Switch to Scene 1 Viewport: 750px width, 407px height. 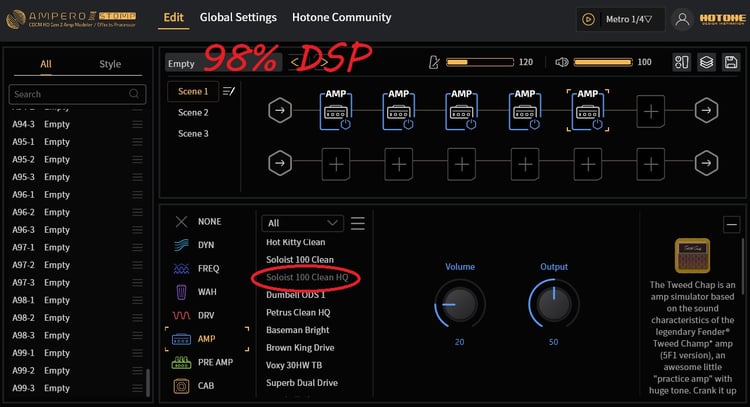(x=193, y=91)
